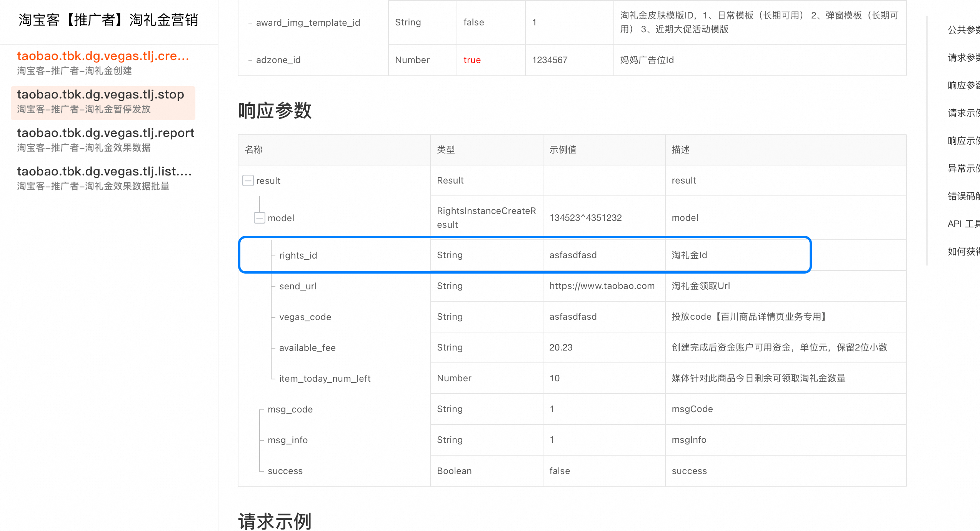The width and height of the screenshot is (980, 531).
Task: Jump to 异常示例 anchor
Action: pyautogui.click(x=963, y=168)
